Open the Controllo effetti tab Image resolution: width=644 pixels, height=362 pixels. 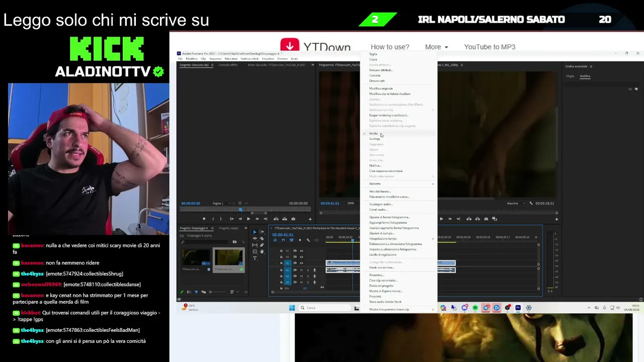[x=228, y=65]
